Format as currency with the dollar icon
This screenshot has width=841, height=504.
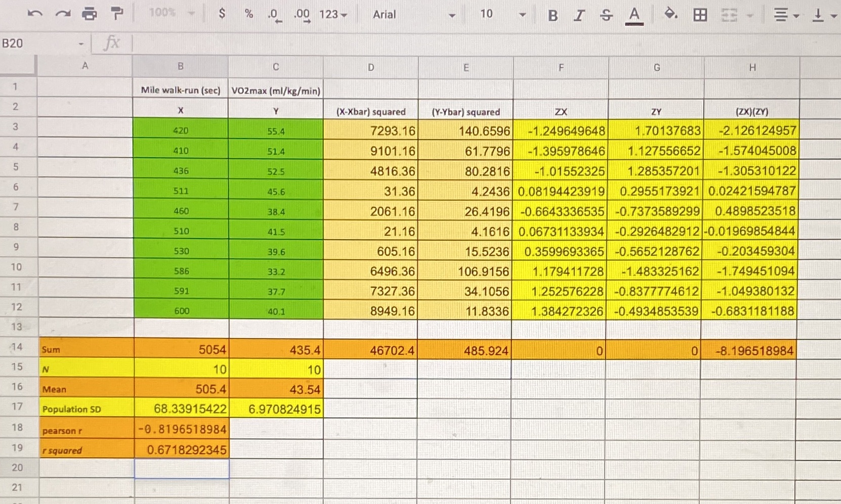(222, 14)
